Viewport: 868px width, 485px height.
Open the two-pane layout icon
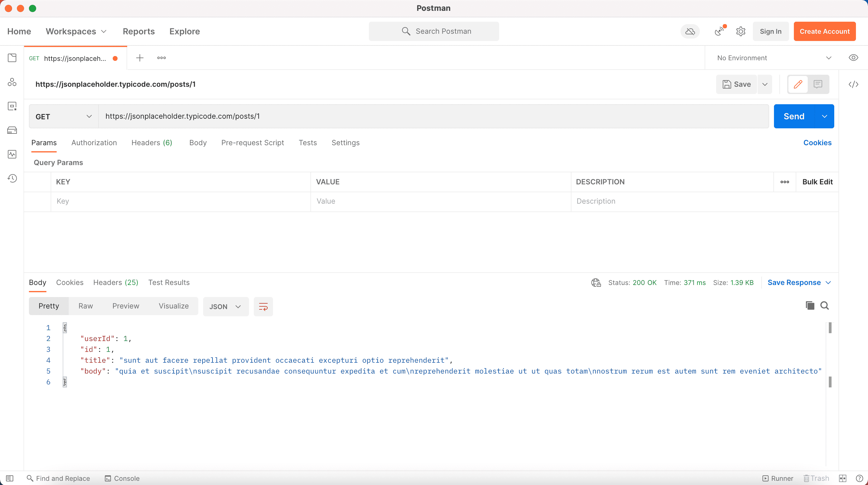coord(843,478)
